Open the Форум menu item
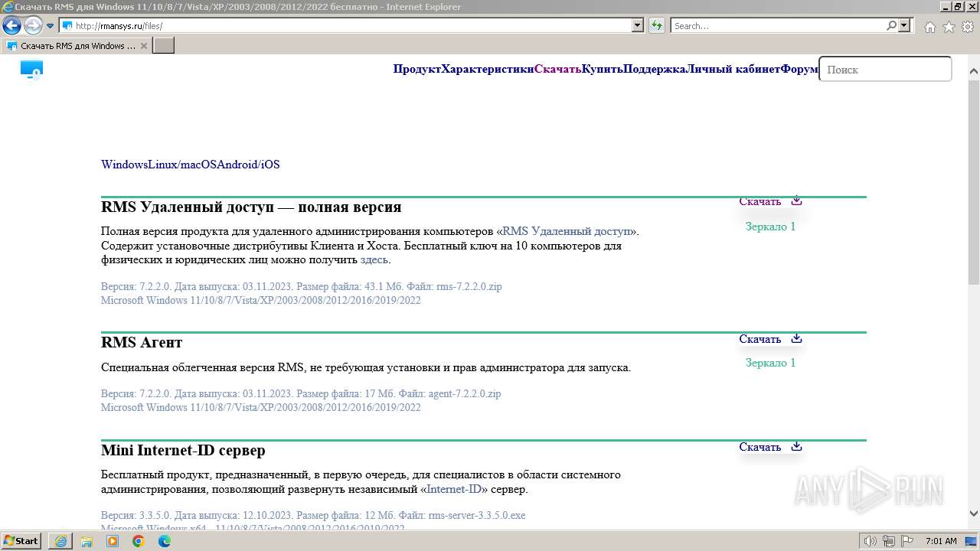 click(x=799, y=69)
